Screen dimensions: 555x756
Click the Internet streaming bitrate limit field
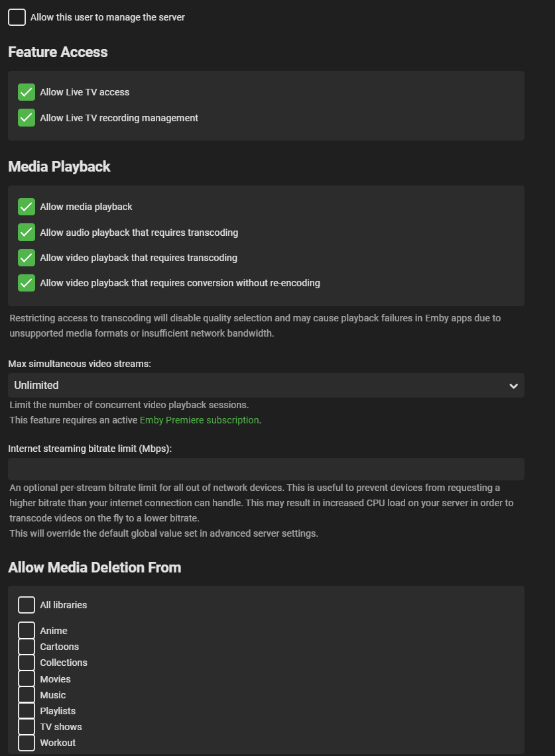click(x=265, y=469)
